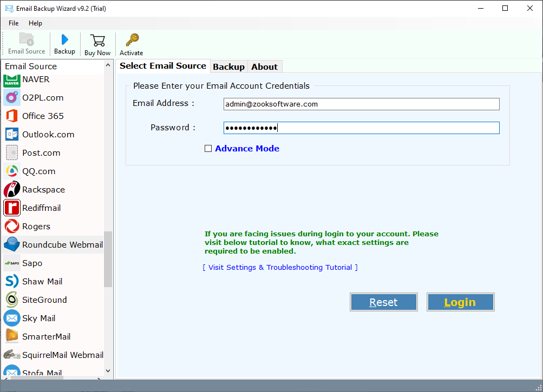
Task: Pick the Outlook.com icon
Action: [x=12, y=134]
